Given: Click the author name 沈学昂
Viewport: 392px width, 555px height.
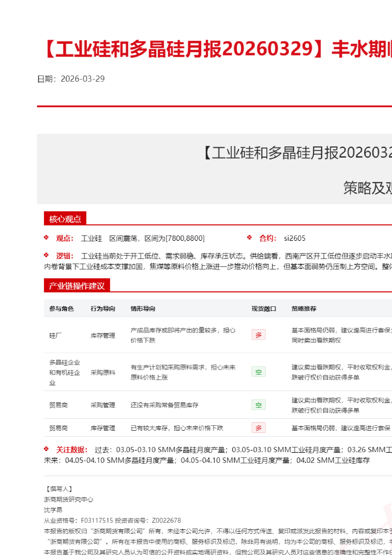Looking at the screenshot, I should [53, 510].
